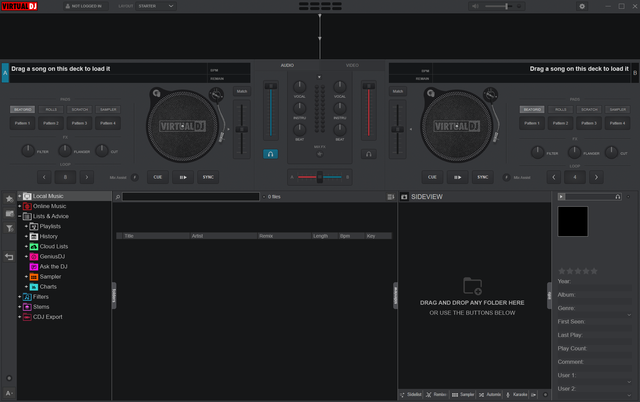Click the small circle icon above font size
This screenshot has height=402, width=640.
9,378
